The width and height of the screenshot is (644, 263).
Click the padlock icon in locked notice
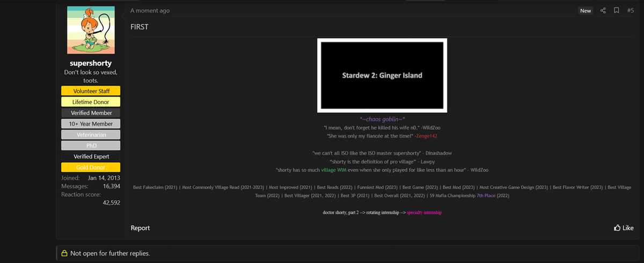(x=64, y=253)
